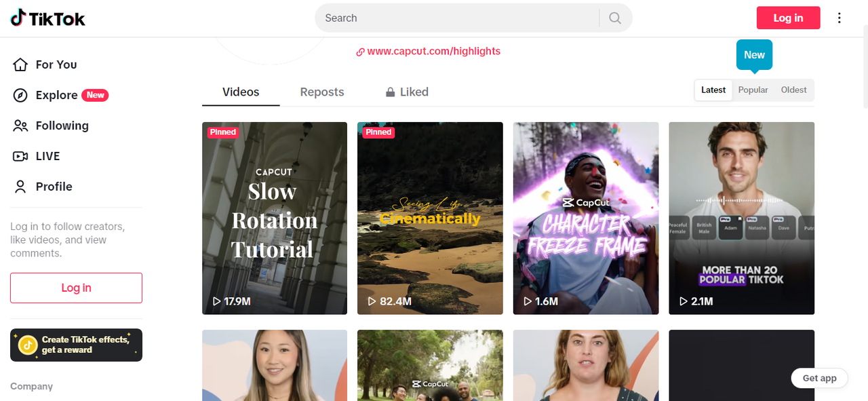Click the 17.9M view count

tap(237, 301)
